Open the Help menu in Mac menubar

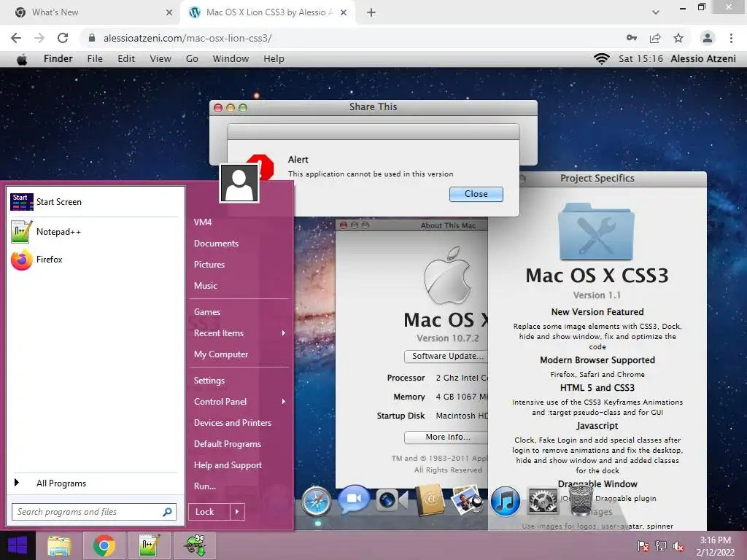click(274, 58)
